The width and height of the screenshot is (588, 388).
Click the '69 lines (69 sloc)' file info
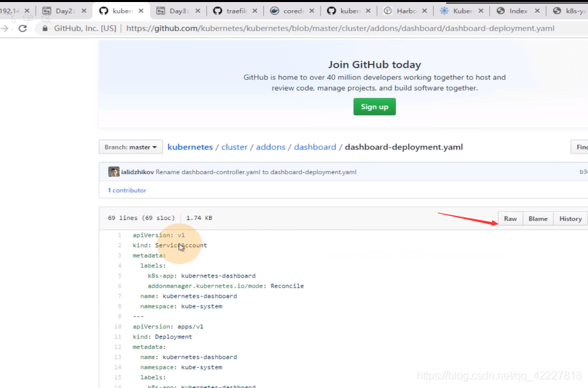(141, 218)
